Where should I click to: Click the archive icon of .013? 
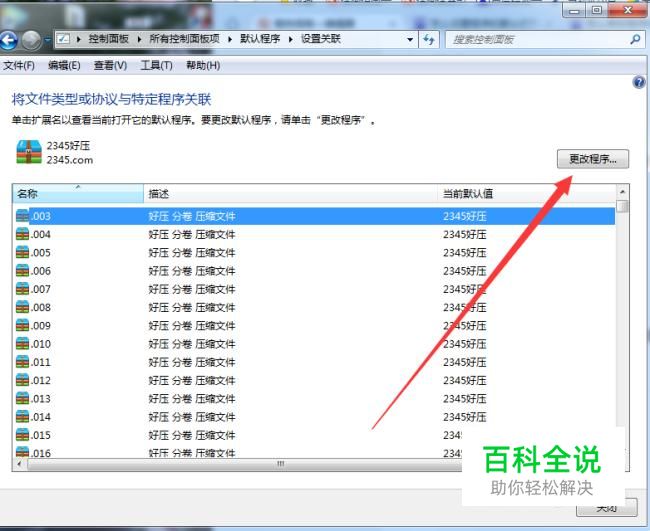(x=22, y=398)
